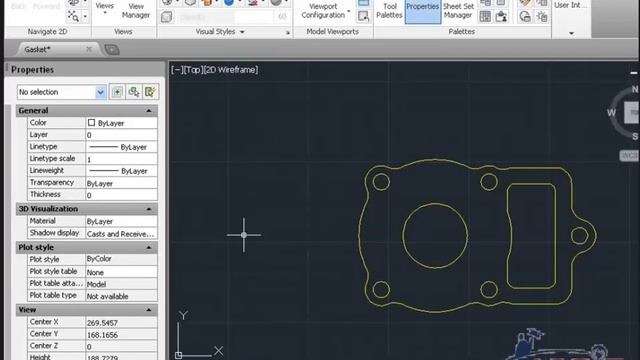Click the globe with window palette icon
This screenshot has width=640, height=360.
(525, 17)
